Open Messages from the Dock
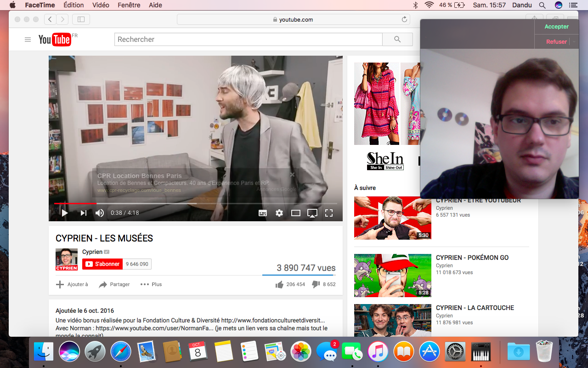588x368 pixels. (x=327, y=352)
